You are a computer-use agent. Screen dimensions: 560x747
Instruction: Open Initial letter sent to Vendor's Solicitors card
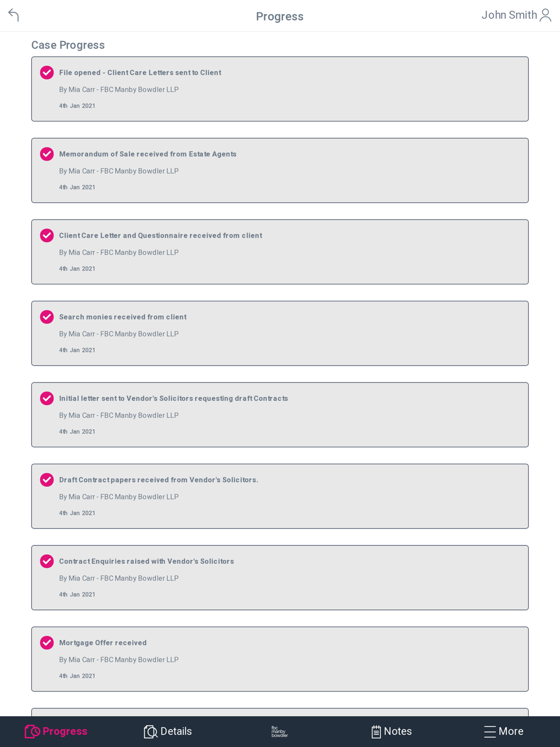pos(280,415)
